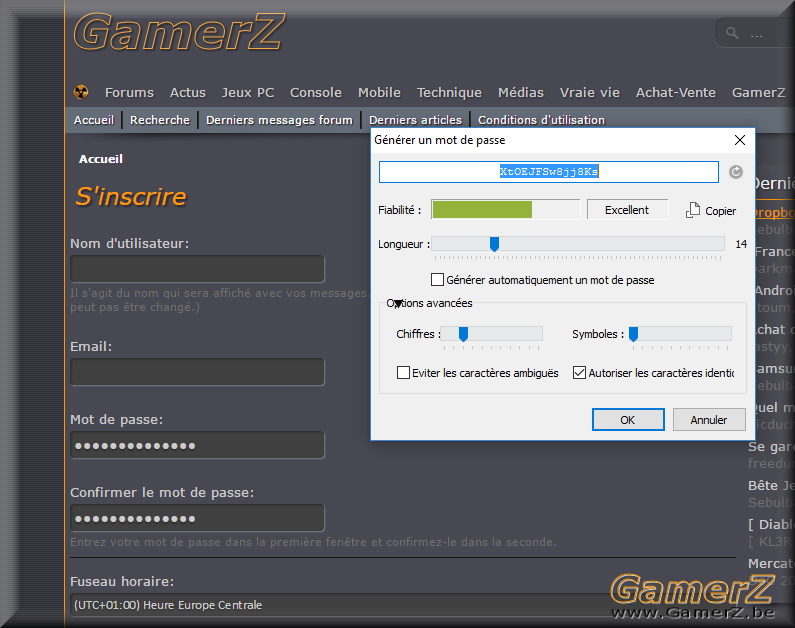The height and width of the screenshot is (628, 795).
Task: Click Annuler to cancel the dialog
Action: coord(709,420)
